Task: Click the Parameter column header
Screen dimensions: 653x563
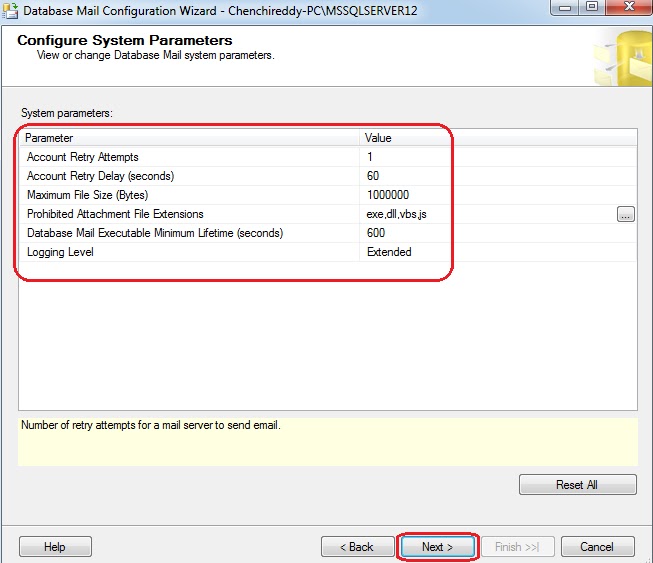Action: [189, 138]
